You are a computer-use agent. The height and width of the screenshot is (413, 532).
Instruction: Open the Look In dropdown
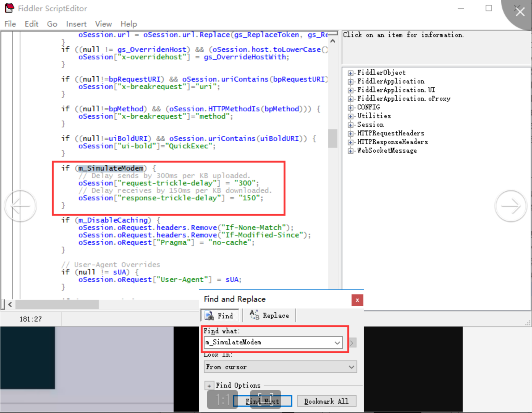click(281, 367)
